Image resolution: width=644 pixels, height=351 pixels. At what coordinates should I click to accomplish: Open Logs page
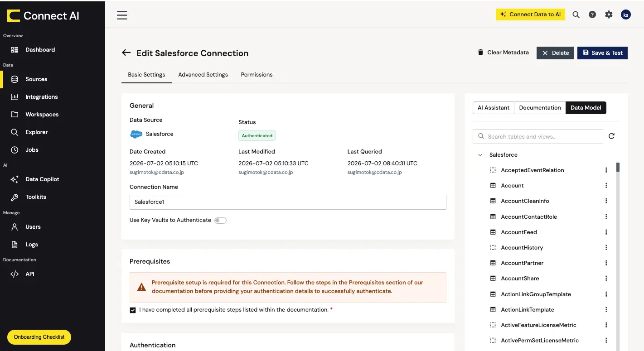(31, 245)
